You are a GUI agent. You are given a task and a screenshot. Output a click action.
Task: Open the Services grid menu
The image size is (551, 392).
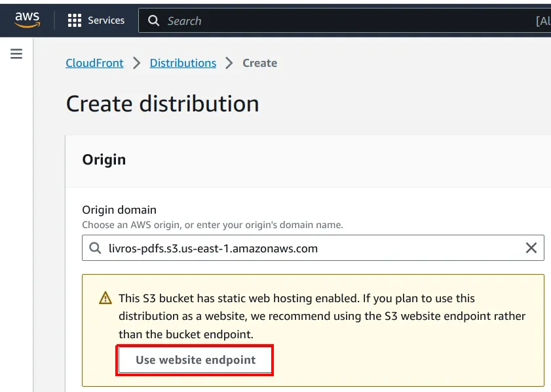(x=96, y=20)
